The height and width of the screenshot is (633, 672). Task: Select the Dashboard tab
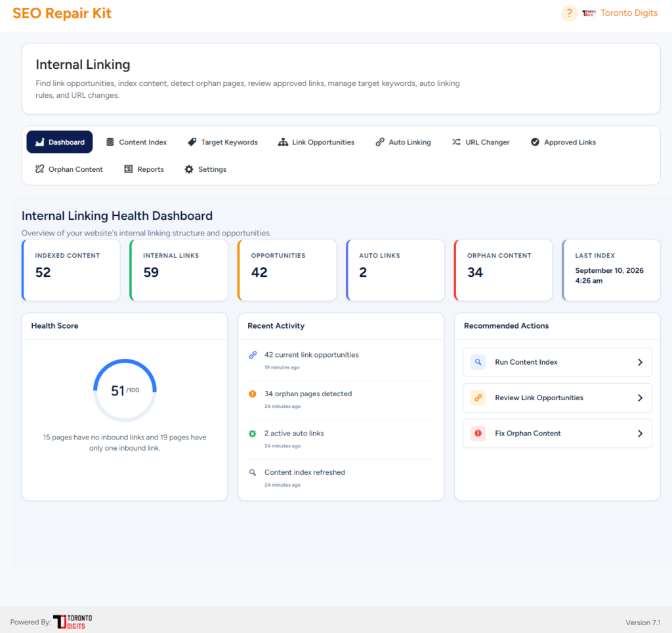(x=60, y=142)
